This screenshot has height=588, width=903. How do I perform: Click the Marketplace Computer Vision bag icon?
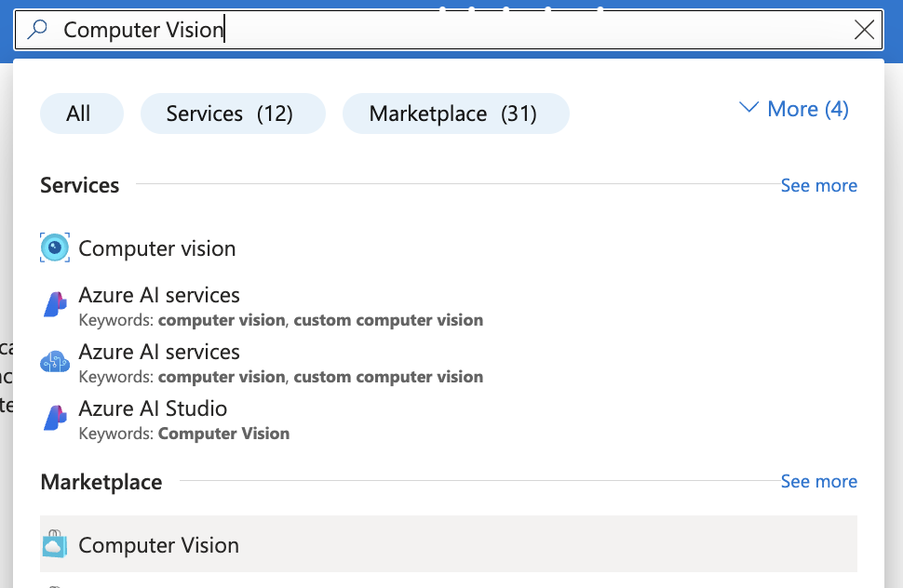click(55, 543)
